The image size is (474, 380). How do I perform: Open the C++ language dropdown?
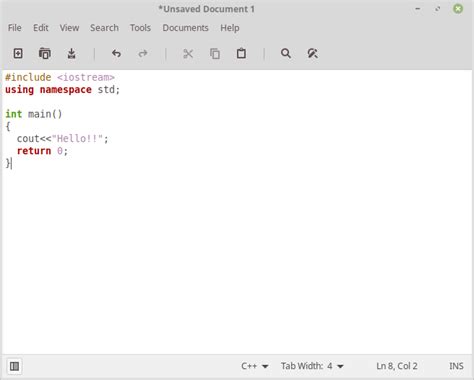pos(255,366)
